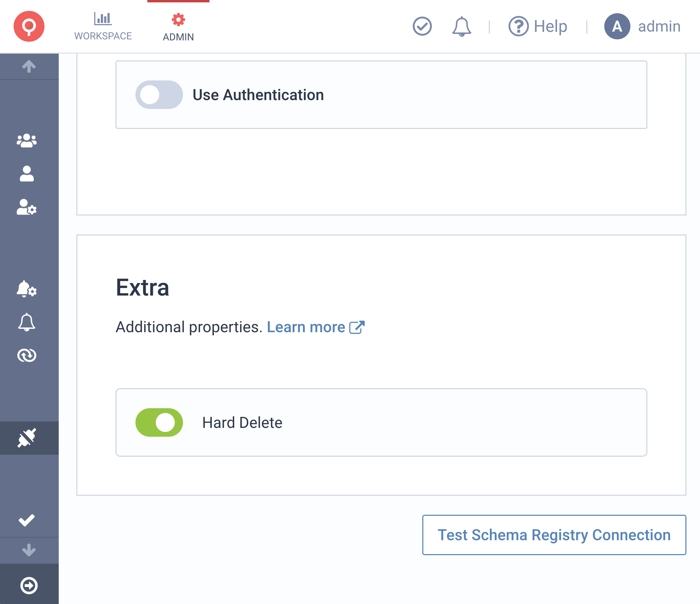This screenshot has height=604, width=700.
Task: Open the circular sync arrows sidebar icon
Action: coord(27,355)
